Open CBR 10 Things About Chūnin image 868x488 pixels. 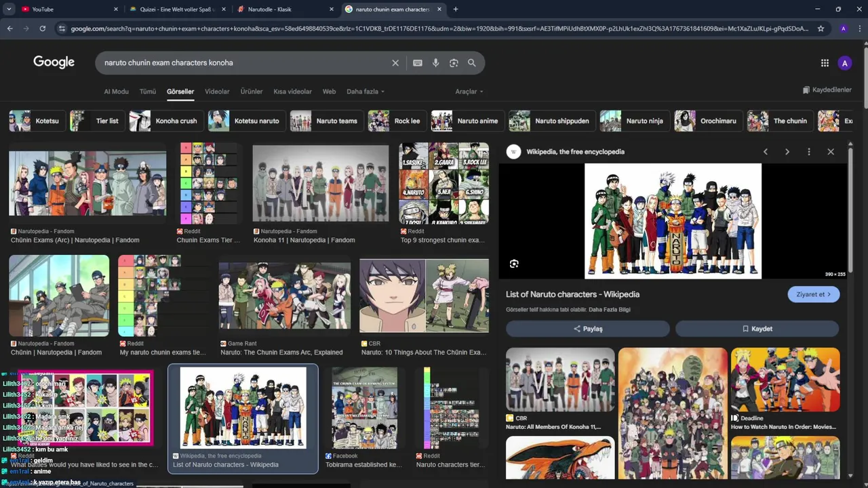click(424, 296)
